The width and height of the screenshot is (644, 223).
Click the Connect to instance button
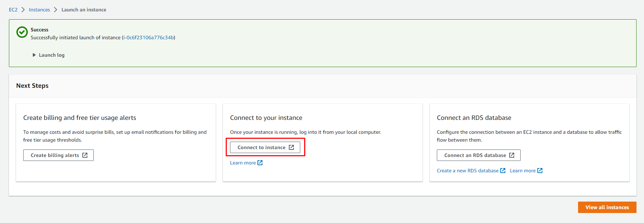coord(265,147)
